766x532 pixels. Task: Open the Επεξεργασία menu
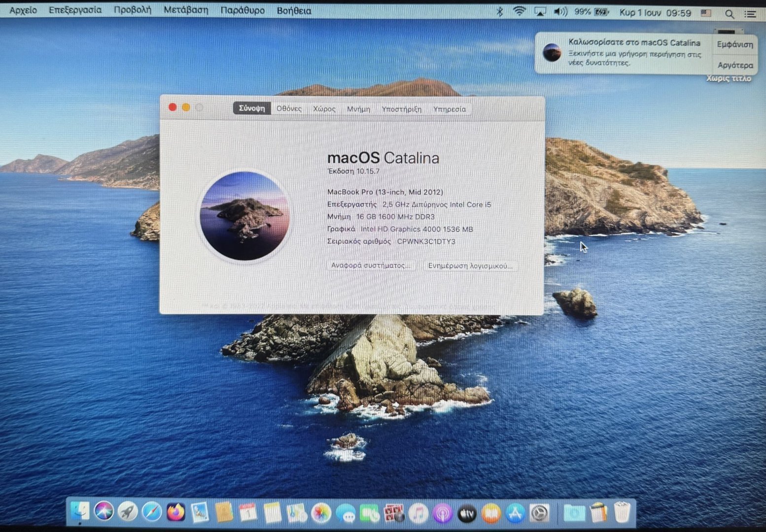tap(75, 10)
